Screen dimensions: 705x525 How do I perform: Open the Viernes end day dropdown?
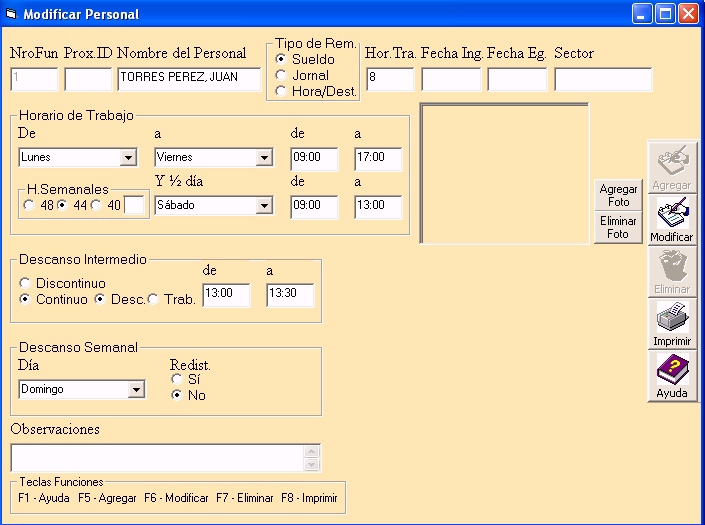(x=264, y=158)
